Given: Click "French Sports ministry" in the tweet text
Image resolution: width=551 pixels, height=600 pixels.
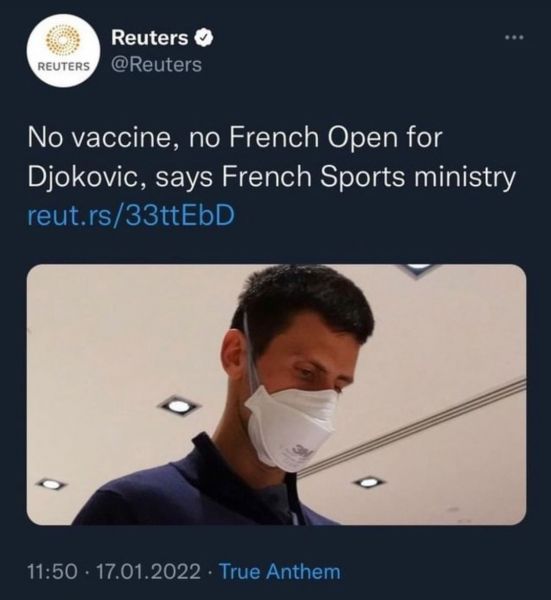Looking at the screenshot, I should (368, 177).
